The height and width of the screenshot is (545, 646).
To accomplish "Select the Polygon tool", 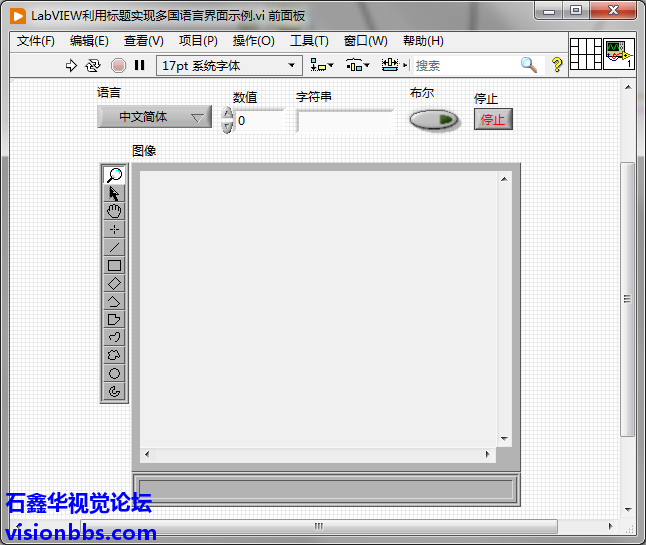I will (x=114, y=319).
